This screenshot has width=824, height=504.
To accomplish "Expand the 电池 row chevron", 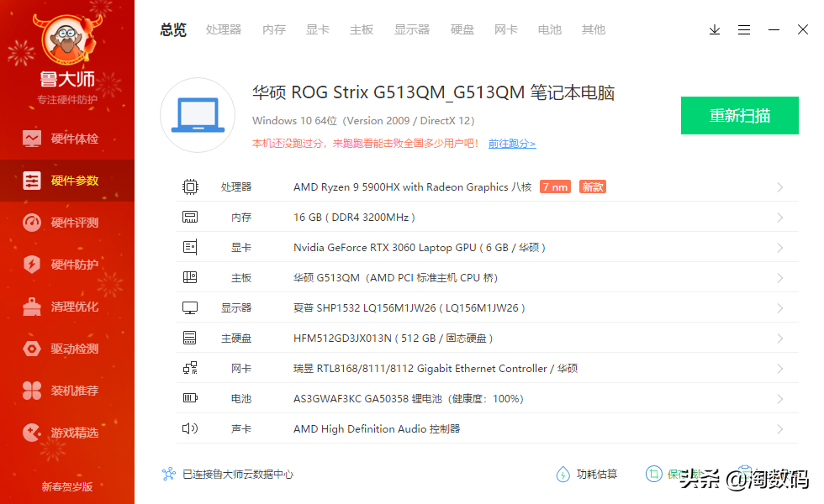I will point(780,398).
